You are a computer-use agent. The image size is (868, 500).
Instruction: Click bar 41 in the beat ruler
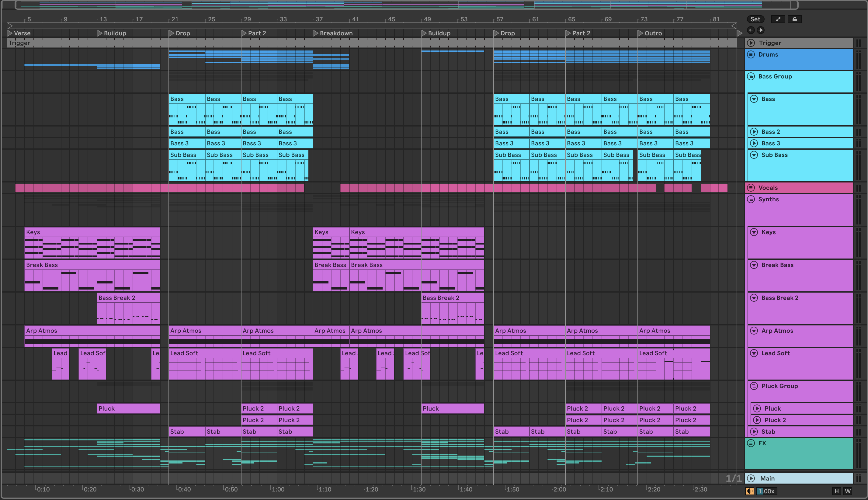[355, 19]
